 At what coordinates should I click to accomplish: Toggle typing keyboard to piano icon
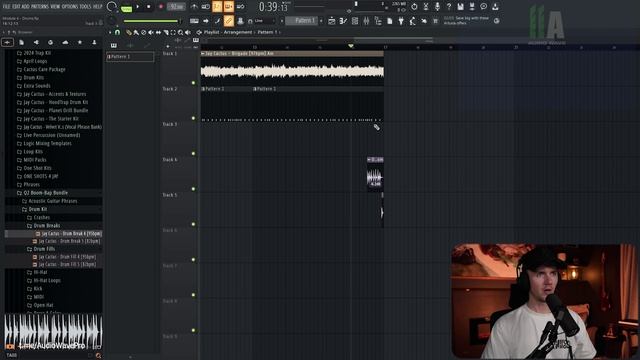(194, 21)
